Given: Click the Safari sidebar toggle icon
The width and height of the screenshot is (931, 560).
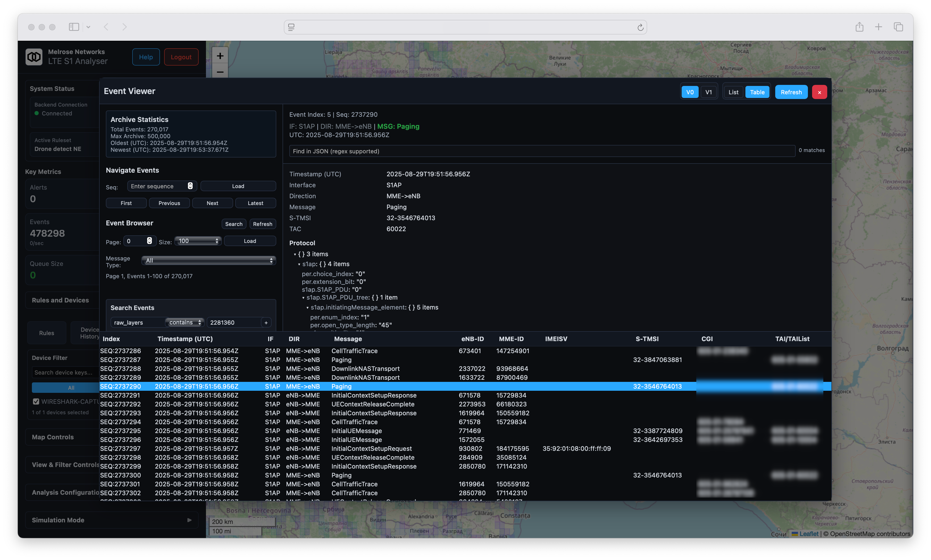Looking at the screenshot, I should tap(74, 27).
